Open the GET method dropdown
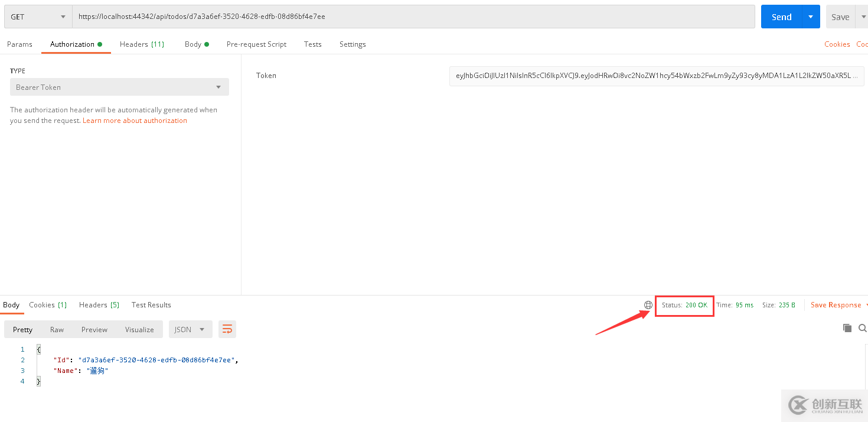The width and height of the screenshot is (868, 422). [38, 17]
